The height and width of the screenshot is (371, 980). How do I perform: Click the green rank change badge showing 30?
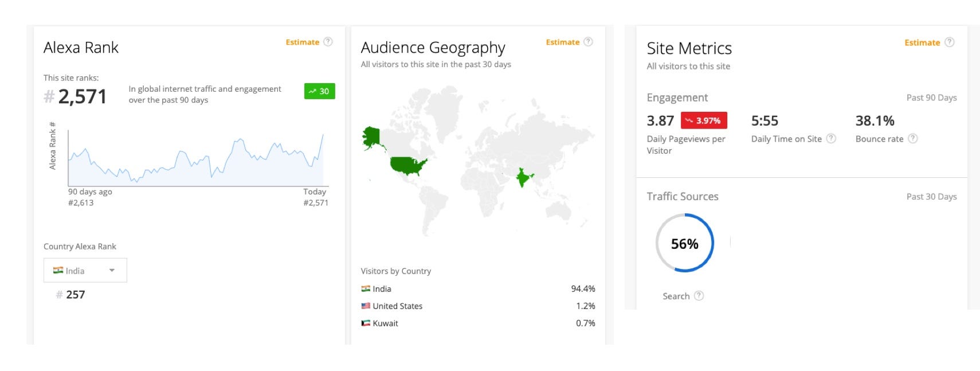319,91
